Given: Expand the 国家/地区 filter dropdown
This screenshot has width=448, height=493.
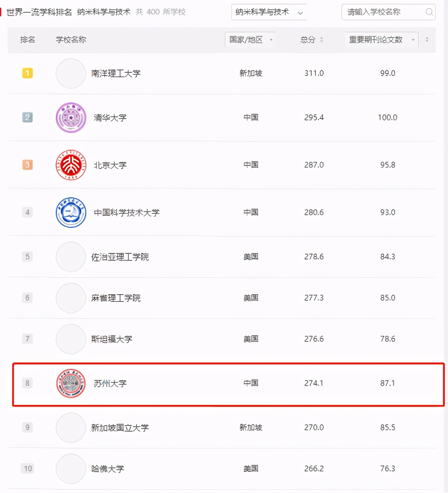Looking at the screenshot, I should 250,40.
